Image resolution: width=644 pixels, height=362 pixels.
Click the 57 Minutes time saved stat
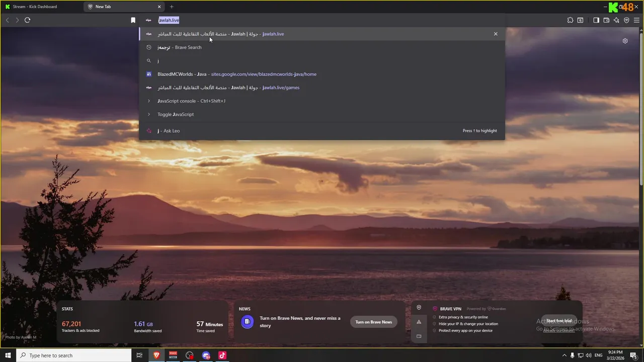pyautogui.click(x=209, y=327)
